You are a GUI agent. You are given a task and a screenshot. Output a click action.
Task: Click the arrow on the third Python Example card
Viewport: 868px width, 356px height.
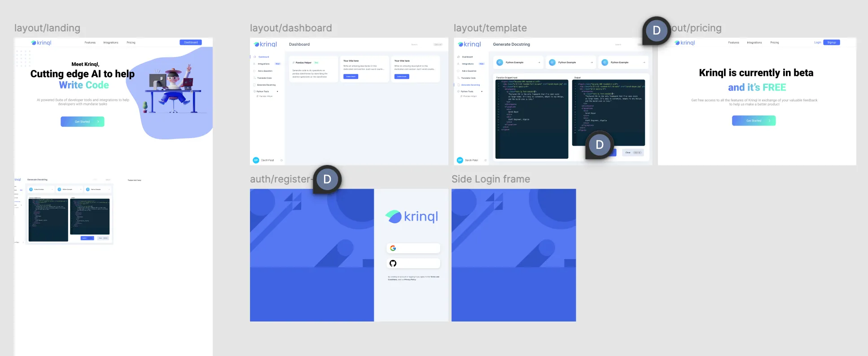tap(644, 62)
